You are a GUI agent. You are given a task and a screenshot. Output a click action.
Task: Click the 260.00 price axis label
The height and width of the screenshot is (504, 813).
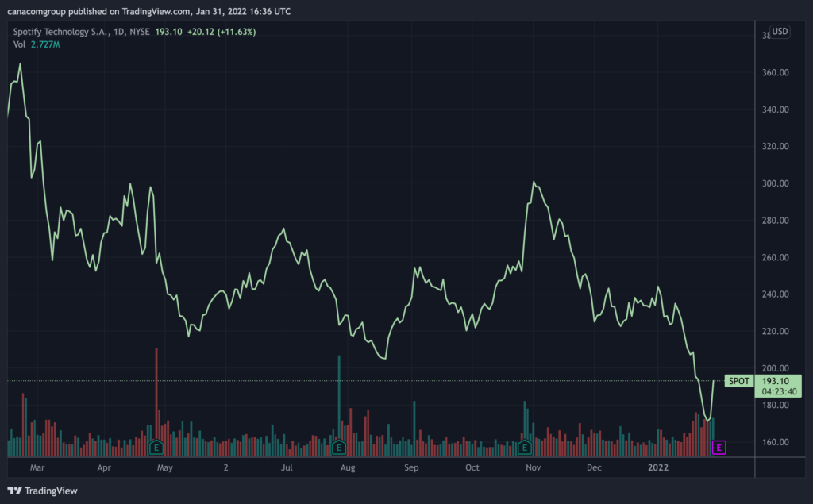(x=775, y=257)
